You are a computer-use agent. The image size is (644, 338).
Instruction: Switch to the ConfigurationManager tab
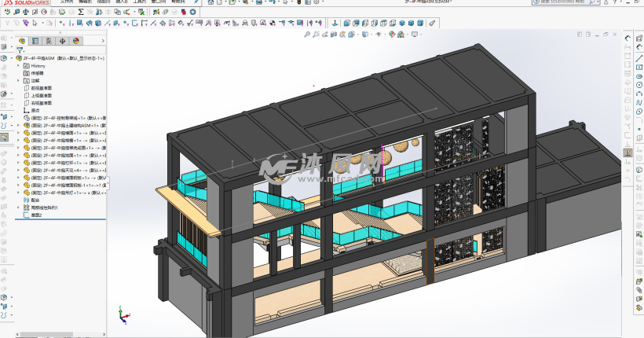(49, 41)
